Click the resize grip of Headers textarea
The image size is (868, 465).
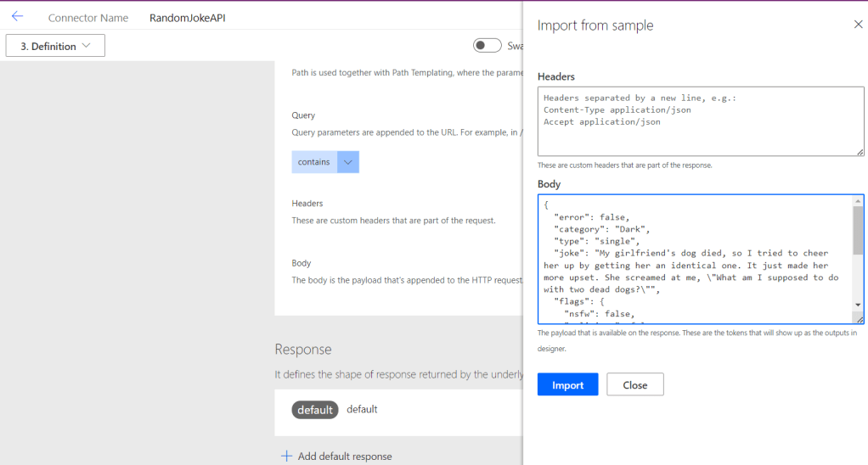[860, 151]
